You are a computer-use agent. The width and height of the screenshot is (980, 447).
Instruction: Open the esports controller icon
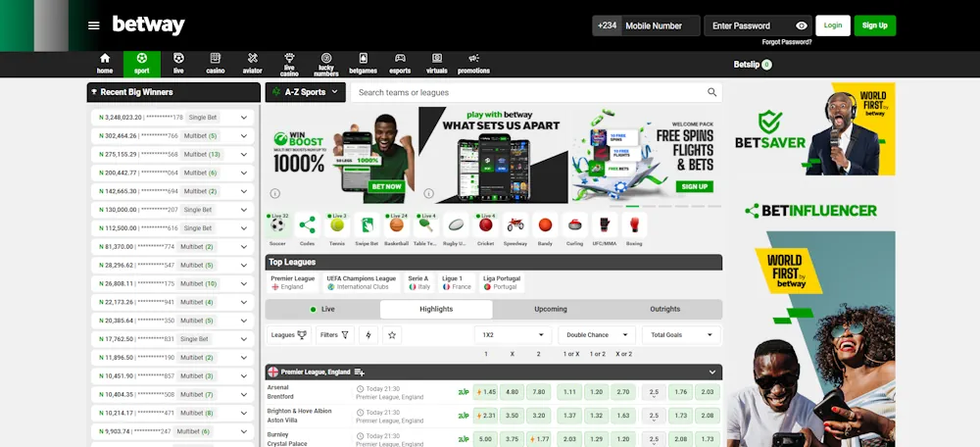pyautogui.click(x=400, y=58)
